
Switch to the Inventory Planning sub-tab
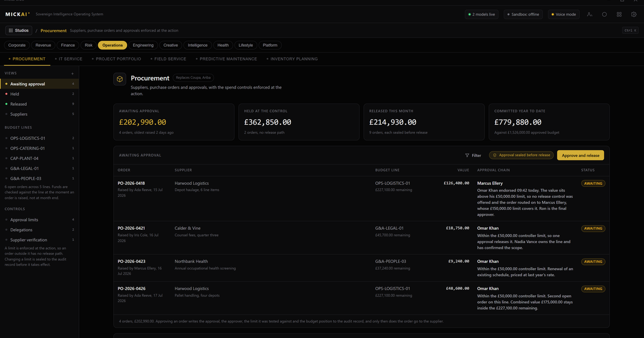coord(292,59)
